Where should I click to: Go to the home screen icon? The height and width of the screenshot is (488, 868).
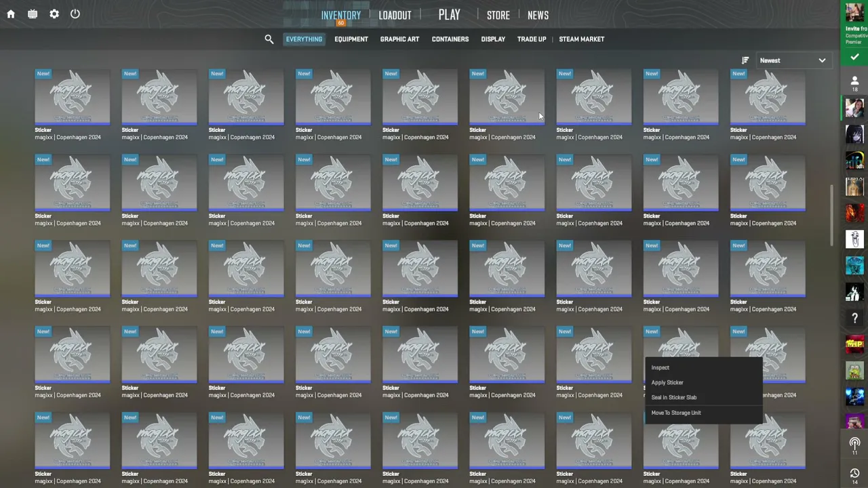pos(11,14)
